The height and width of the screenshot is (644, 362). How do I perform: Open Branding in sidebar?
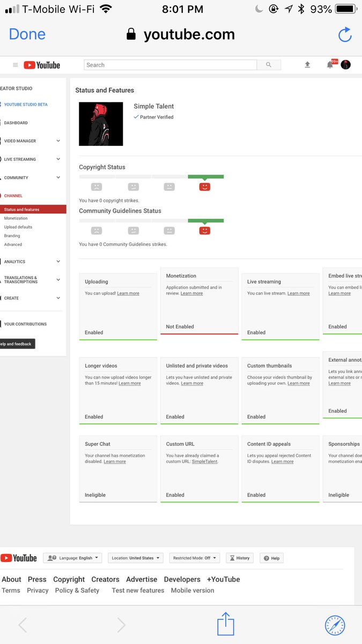pyautogui.click(x=12, y=236)
